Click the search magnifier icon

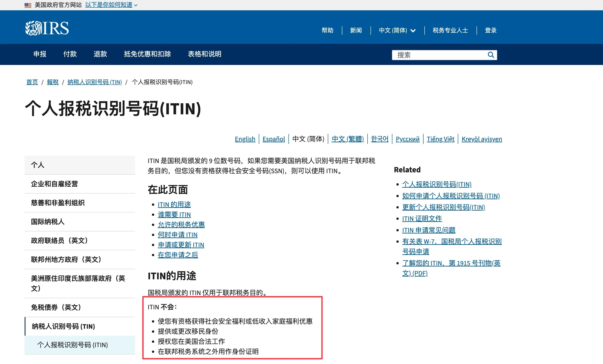491,55
